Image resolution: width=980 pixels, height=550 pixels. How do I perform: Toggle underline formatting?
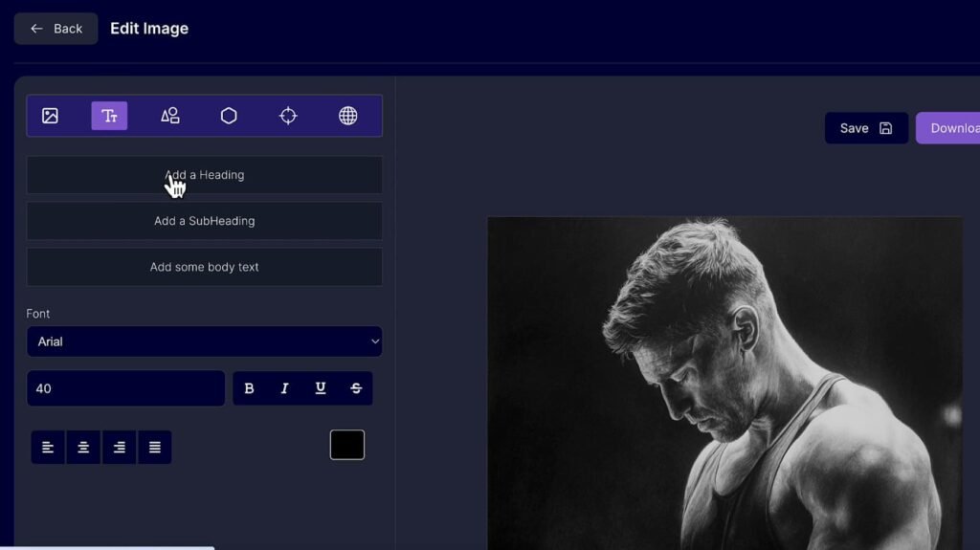click(321, 388)
